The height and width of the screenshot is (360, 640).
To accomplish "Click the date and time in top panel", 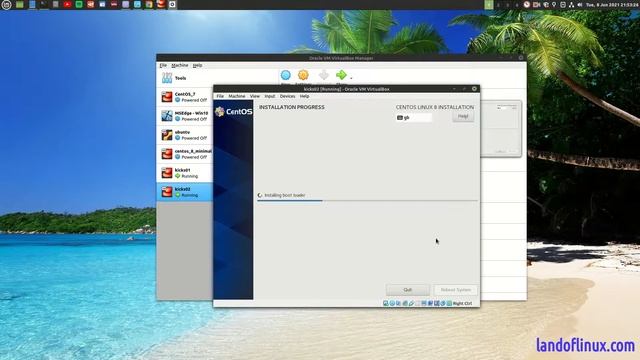I will pyautogui.click(x=612, y=4).
